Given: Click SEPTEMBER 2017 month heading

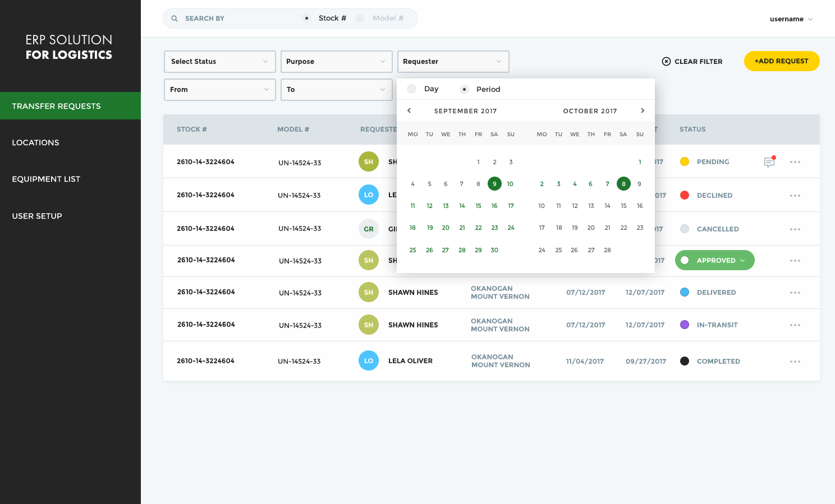Looking at the screenshot, I should point(466,111).
